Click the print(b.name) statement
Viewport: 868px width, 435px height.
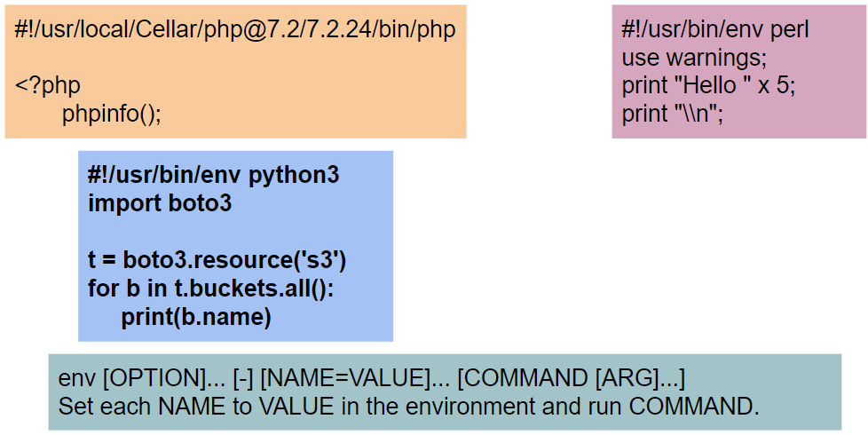pos(196,317)
